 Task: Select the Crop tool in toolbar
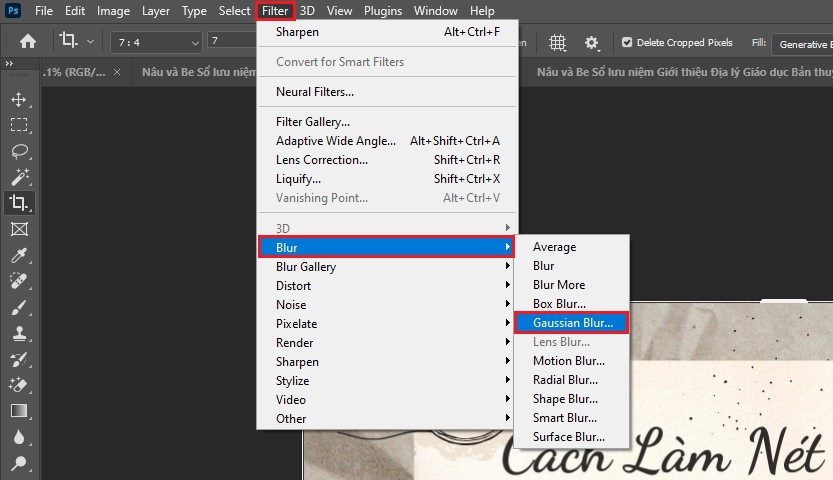(x=19, y=203)
